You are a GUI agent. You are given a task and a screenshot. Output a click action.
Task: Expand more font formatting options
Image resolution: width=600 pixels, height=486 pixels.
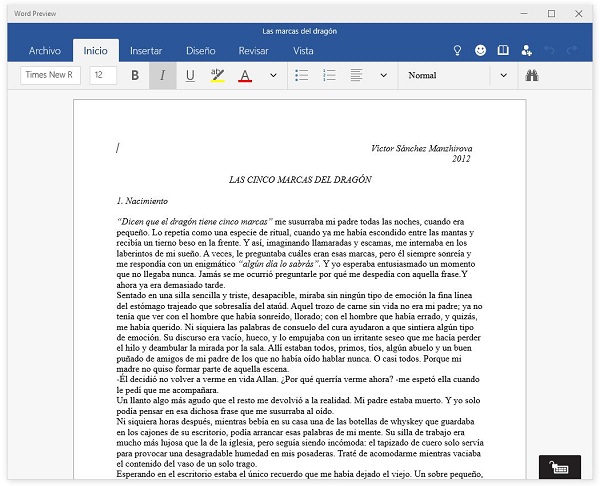(273, 75)
